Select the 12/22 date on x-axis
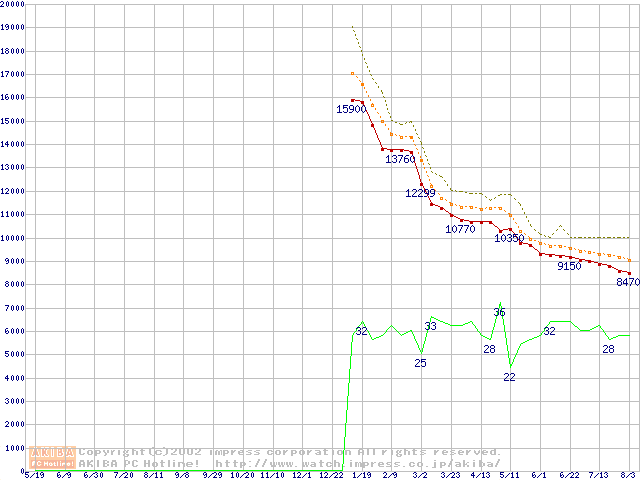This screenshot has width=640, height=480. [x=331, y=475]
